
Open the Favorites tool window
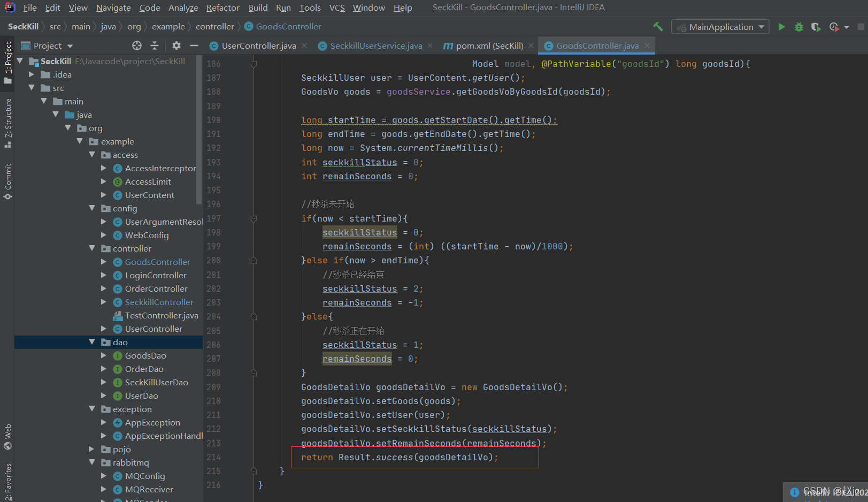[7, 482]
